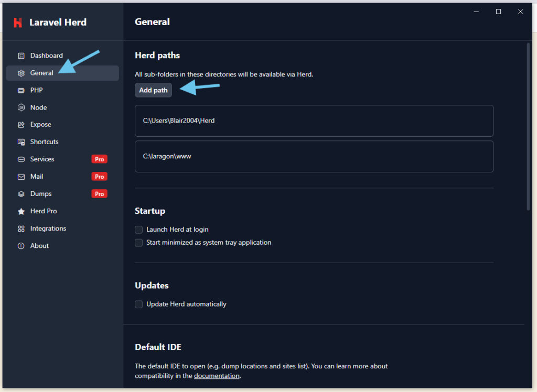The width and height of the screenshot is (537, 392).
Task: Click the General page title
Action: coord(152,22)
